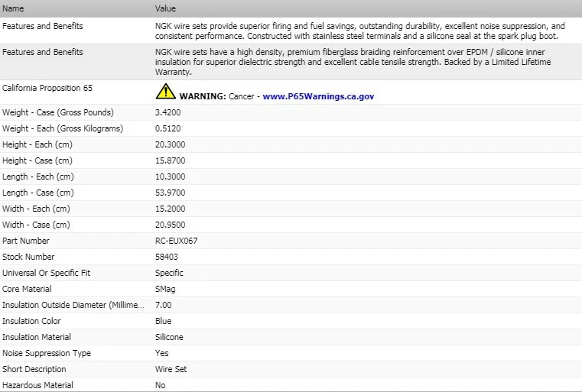Click width value 15.2000
The height and width of the screenshot is (392, 582).
(170, 209)
